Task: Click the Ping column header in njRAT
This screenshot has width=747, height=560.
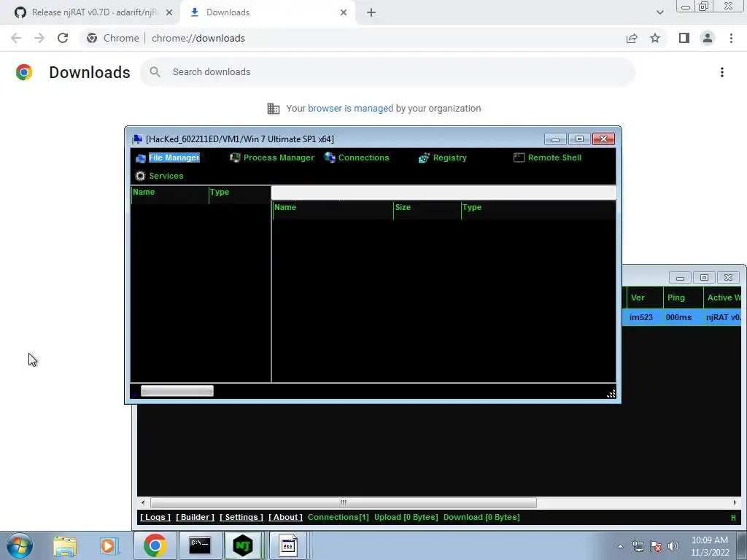Action: point(683,297)
